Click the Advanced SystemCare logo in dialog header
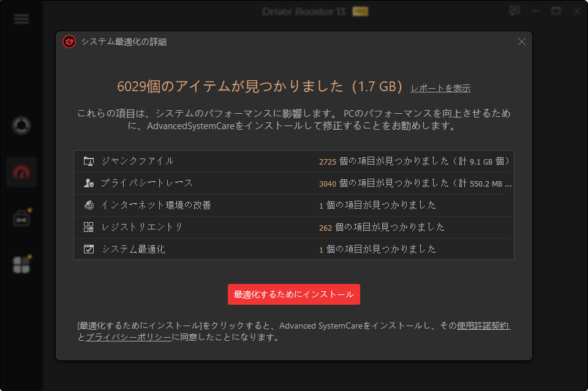Viewport: 588px width, 391px height. [x=69, y=42]
